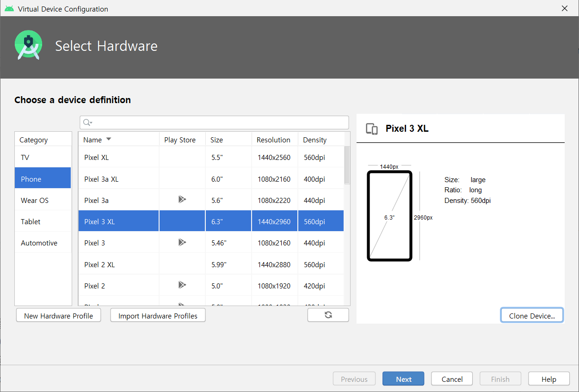The width and height of the screenshot is (579, 392).
Task: Click the device icon beside Pixel 3 XL title
Action: tap(372, 129)
